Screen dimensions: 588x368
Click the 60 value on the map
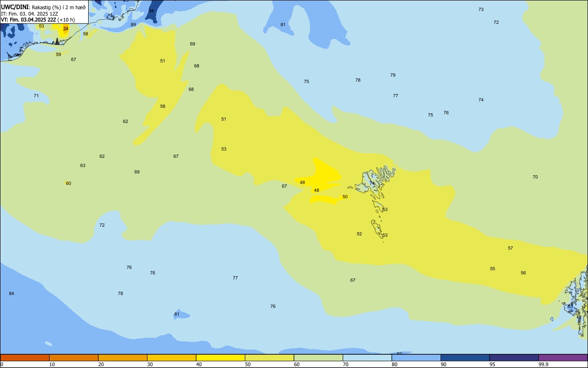pyautogui.click(x=68, y=183)
